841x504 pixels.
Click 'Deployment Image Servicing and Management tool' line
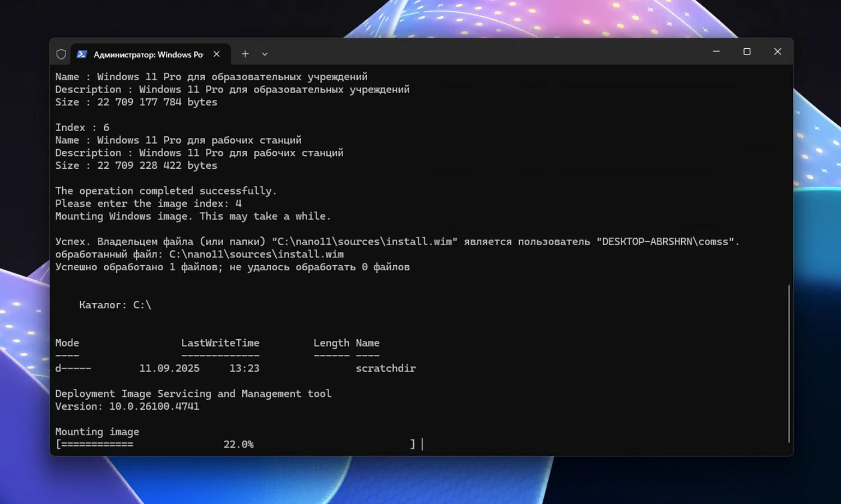click(193, 394)
